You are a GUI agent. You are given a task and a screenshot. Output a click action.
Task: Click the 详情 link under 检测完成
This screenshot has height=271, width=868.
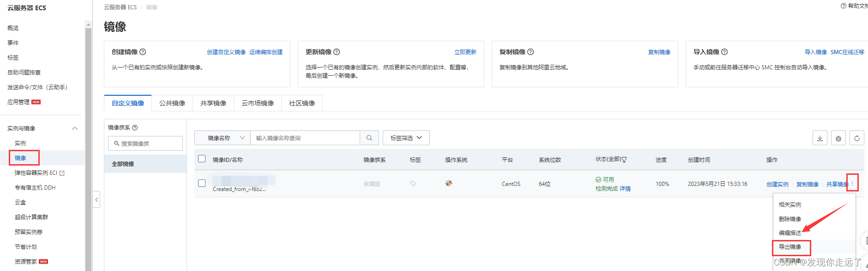(x=625, y=189)
